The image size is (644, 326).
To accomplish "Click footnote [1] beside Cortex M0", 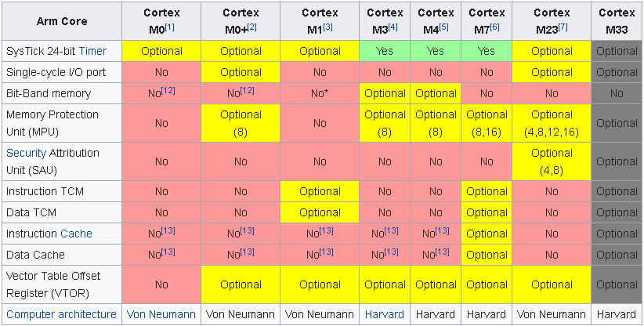I will 170,27.
